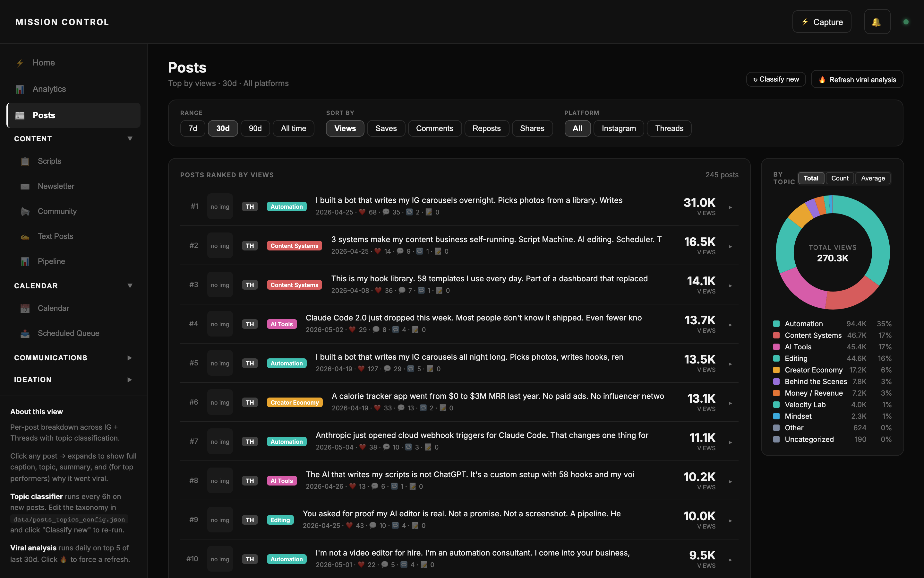Click the Content Systems tag on post #3
This screenshot has width=924, height=578.
click(x=294, y=285)
